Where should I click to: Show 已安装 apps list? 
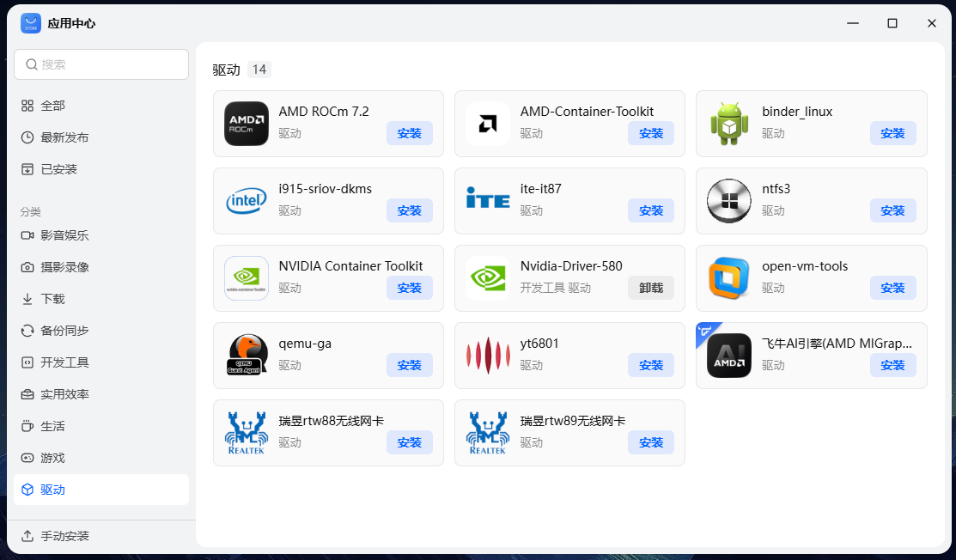tap(101, 169)
